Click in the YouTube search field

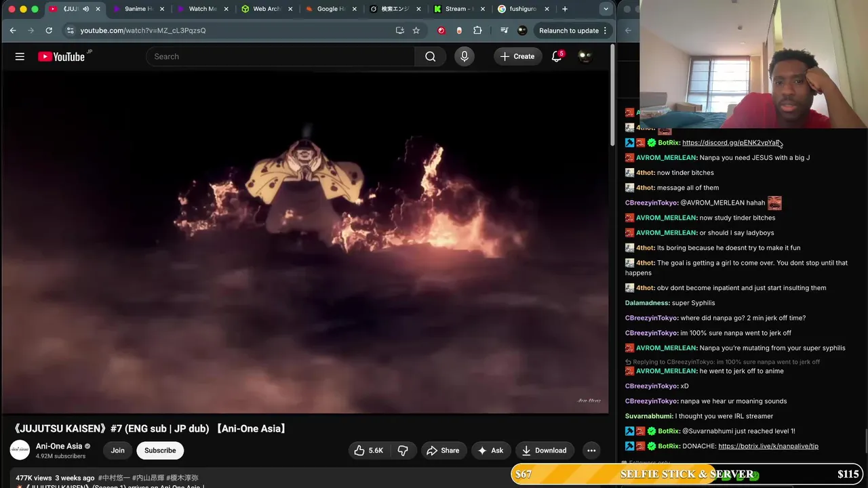pos(280,56)
